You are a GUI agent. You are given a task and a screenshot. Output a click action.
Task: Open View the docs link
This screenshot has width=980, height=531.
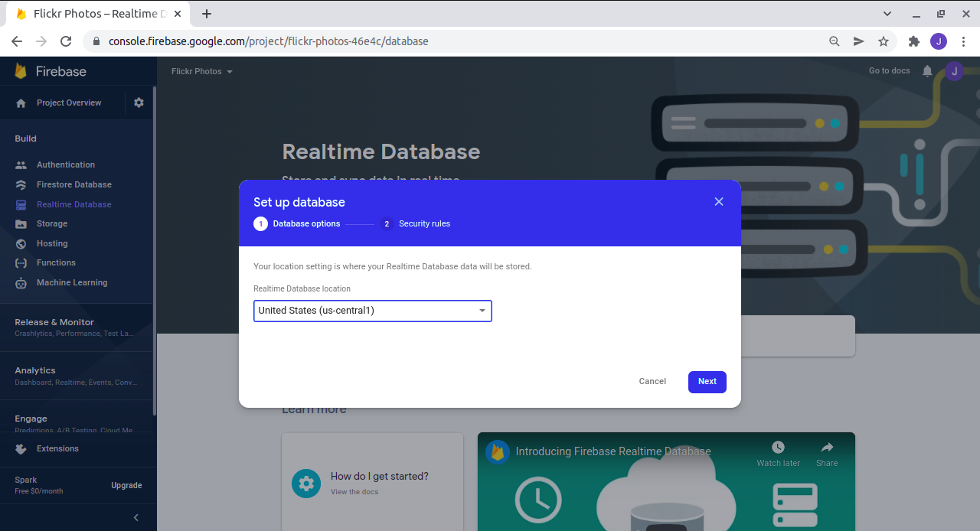(354, 492)
